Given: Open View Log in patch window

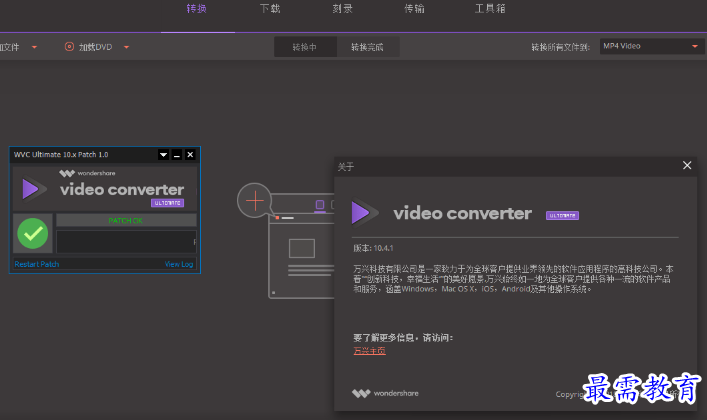Looking at the screenshot, I should (179, 264).
